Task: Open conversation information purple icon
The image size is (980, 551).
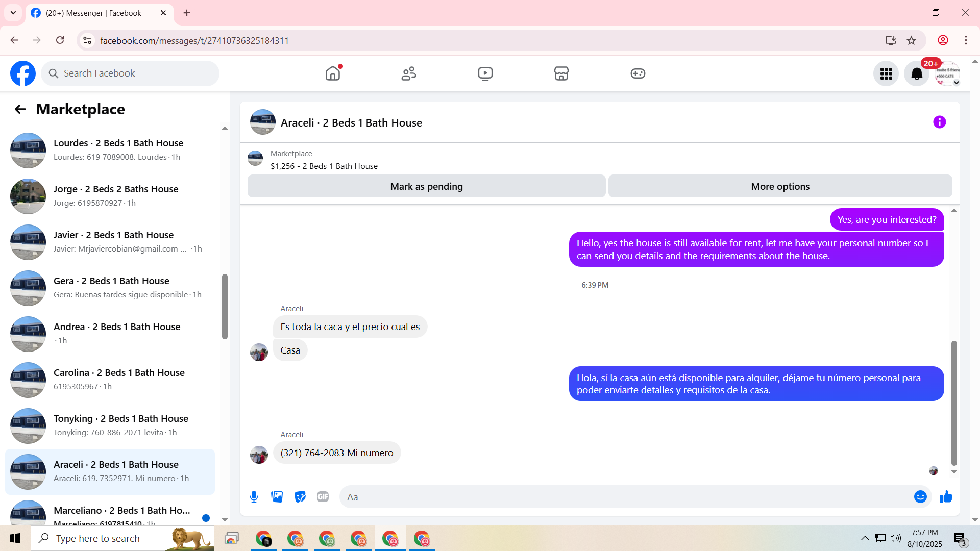Action: point(939,122)
